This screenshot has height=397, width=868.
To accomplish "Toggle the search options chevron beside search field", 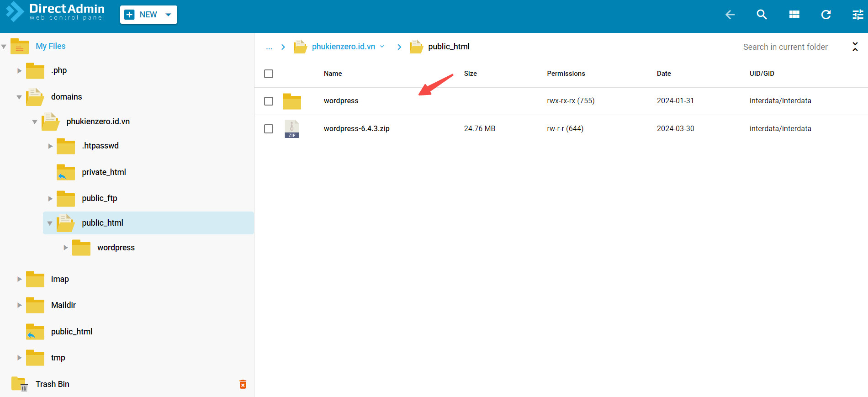I will click(x=855, y=47).
